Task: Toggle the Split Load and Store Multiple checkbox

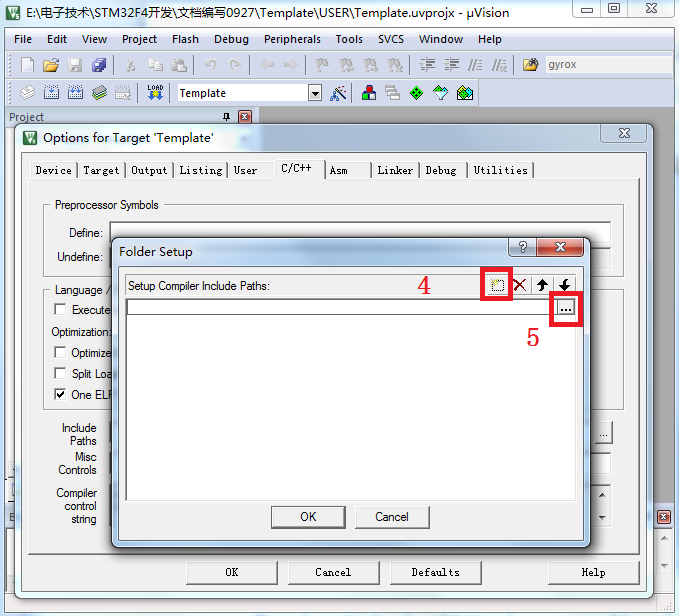Action: coord(60,373)
